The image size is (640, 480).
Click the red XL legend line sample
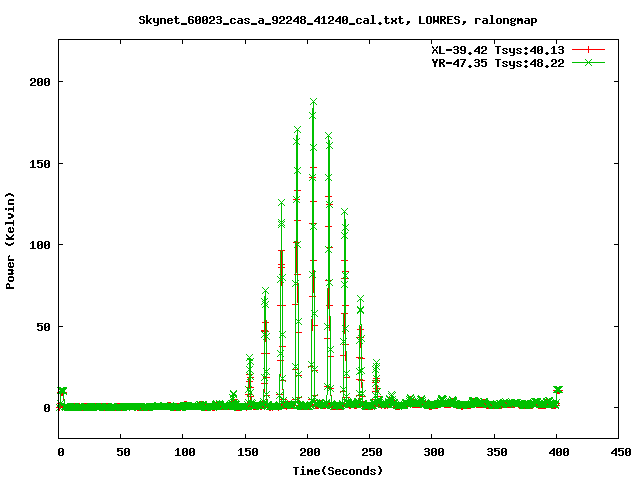[588, 50]
